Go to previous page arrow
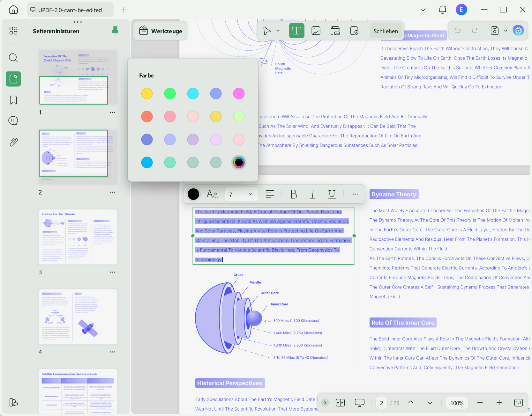This screenshot has width=532, height=416. pyautogui.click(x=411, y=403)
